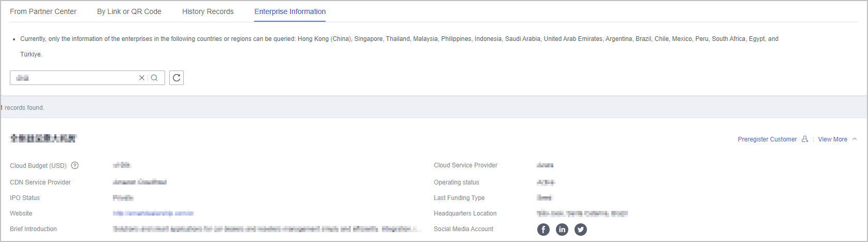868x242 pixels.
Task: Open the Twitter social media icon
Action: point(581,230)
